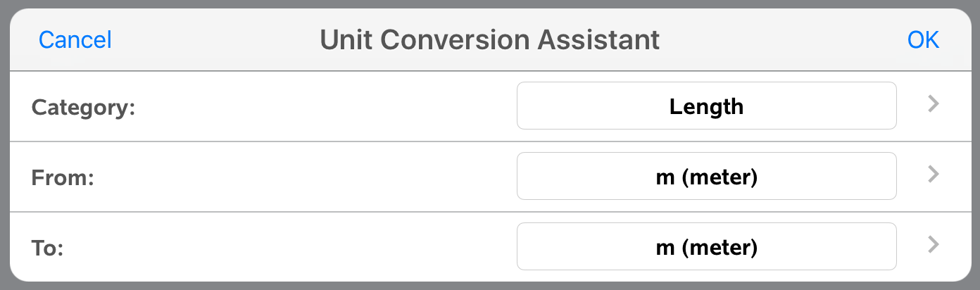The width and height of the screenshot is (980, 290).
Task: Click empty space between To label and field
Action: pos(289,248)
